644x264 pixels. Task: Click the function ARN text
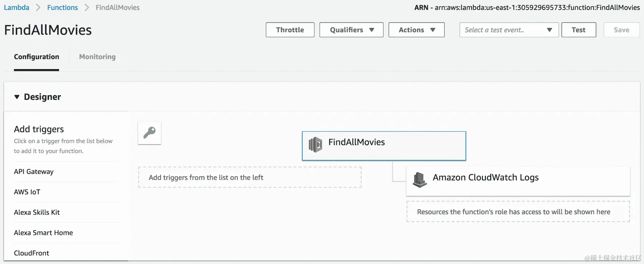527,8
